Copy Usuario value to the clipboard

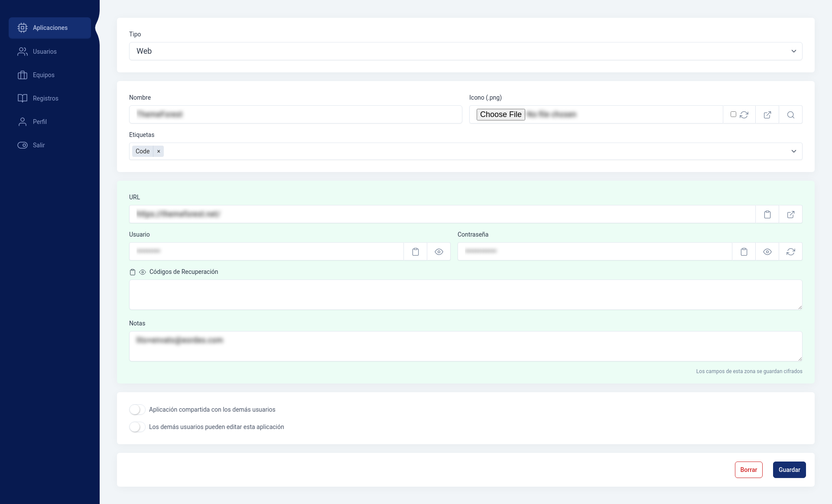pyautogui.click(x=416, y=252)
